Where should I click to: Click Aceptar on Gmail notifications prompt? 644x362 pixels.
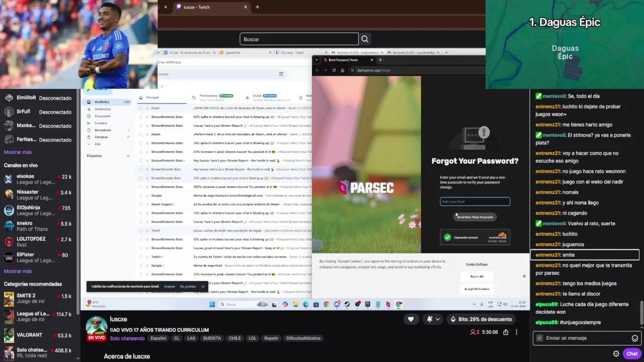coord(170,287)
